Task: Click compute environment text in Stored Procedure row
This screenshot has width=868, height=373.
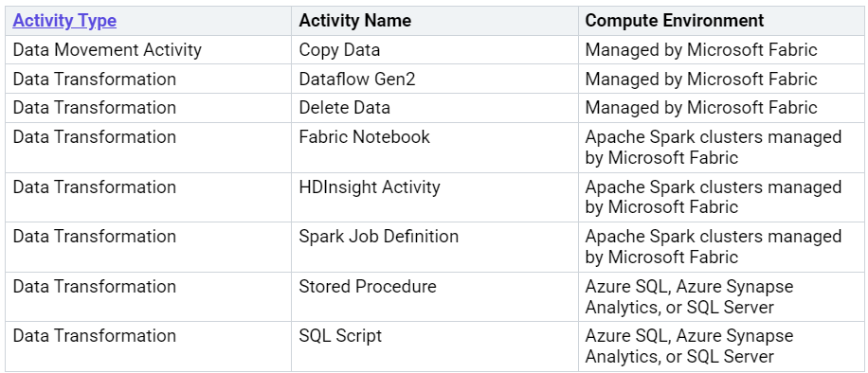Action: (689, 296)
